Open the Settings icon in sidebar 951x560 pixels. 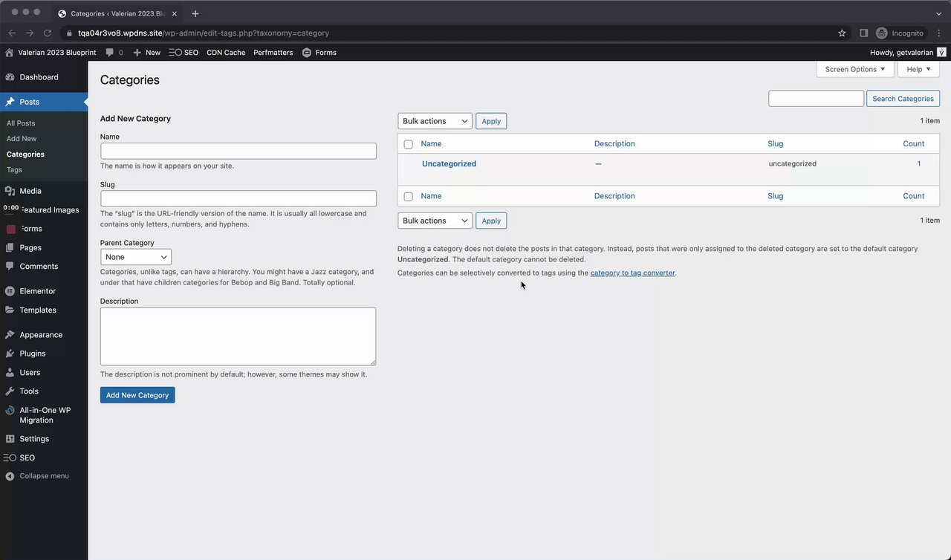pyautogui.click(x=10, y=439)
